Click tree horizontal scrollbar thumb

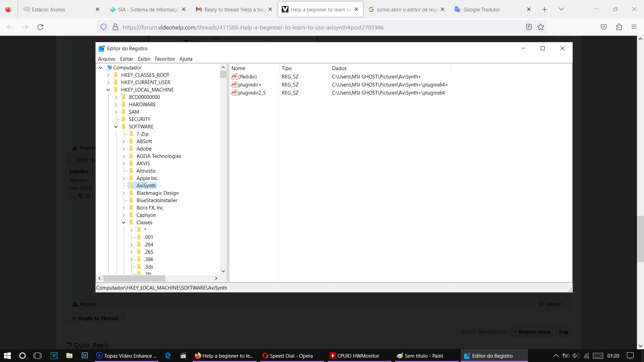coord(134,278)
